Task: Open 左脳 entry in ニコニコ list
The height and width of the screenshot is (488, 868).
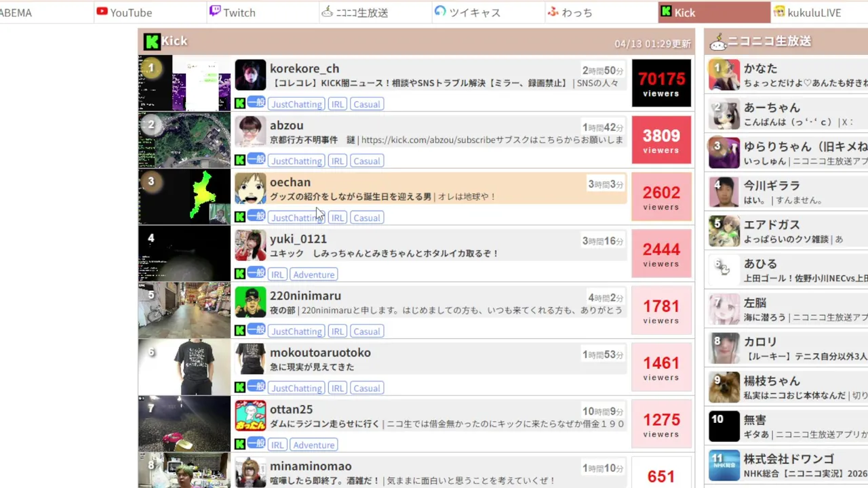Action: (788, 309)
